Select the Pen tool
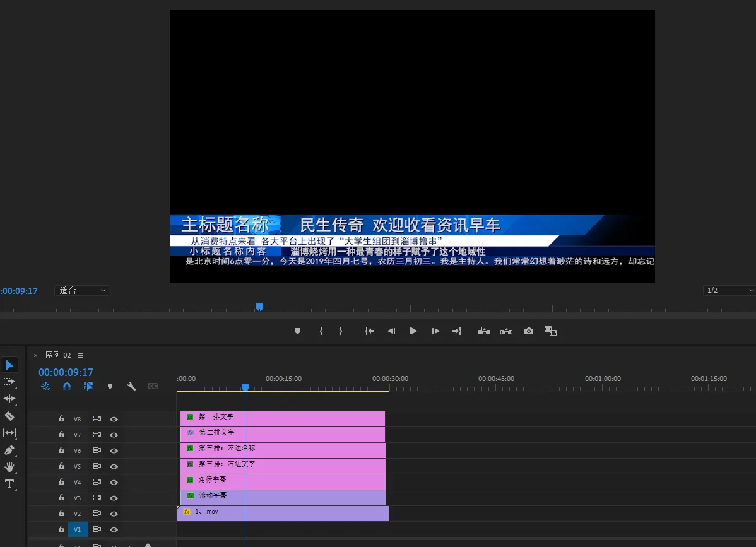756x547 pixels. click(x=9, y=450)
